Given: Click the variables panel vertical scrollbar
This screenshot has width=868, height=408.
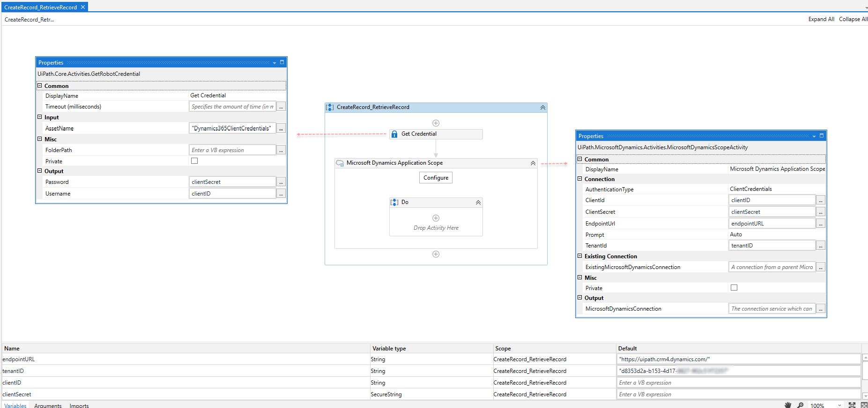Looking at the screenshot, I should pyautogui.click(x=865, y=377).
